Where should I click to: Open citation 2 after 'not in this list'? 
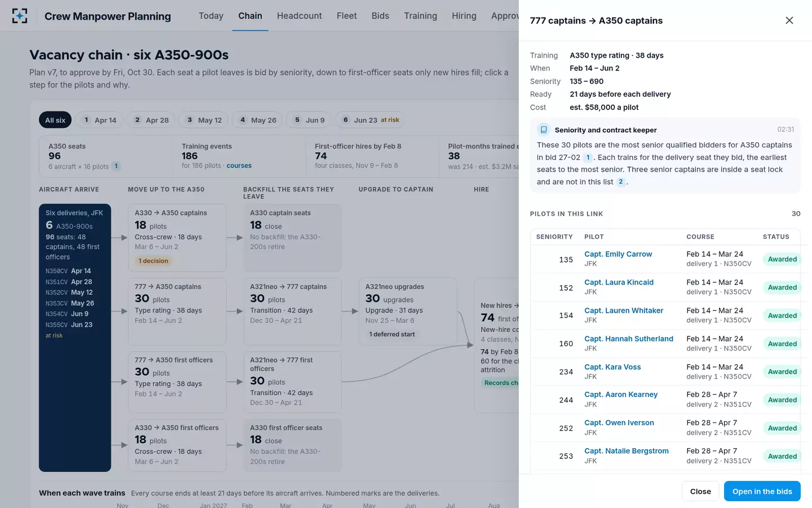(x=621, y=182)
